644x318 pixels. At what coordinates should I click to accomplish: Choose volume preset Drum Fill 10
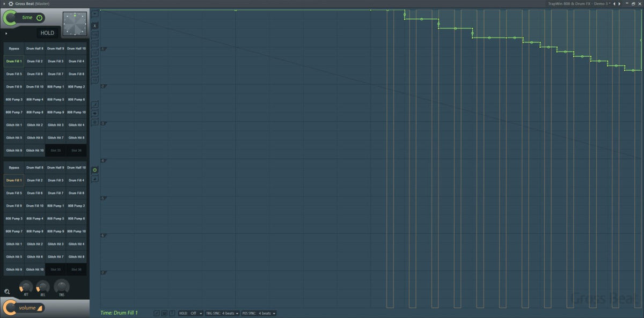[35, 206]
